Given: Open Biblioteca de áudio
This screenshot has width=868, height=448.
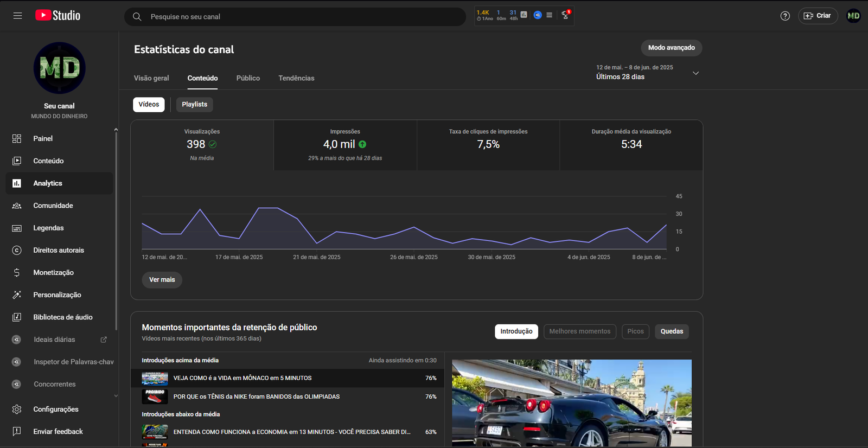Looking at the screenshot, I should point(59,317).
